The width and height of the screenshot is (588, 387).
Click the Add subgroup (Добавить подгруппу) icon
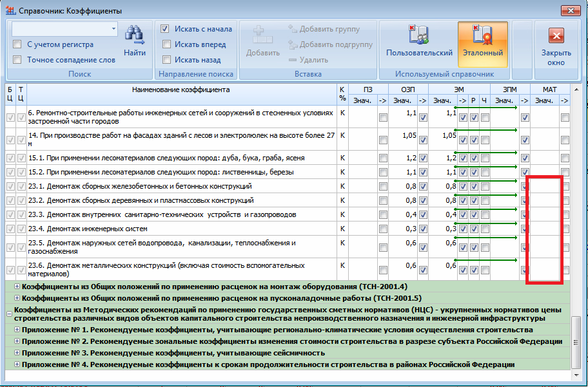[x=292, y=44]
